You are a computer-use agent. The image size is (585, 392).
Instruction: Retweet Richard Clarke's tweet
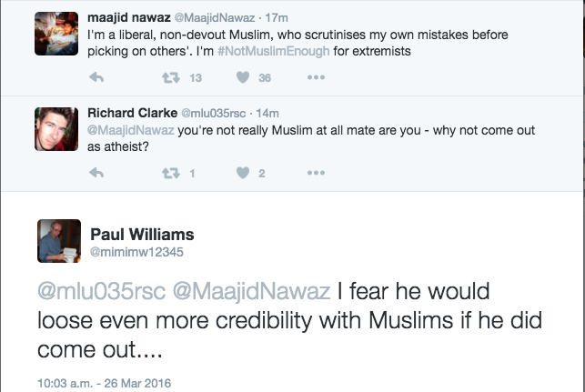point(169,173)
